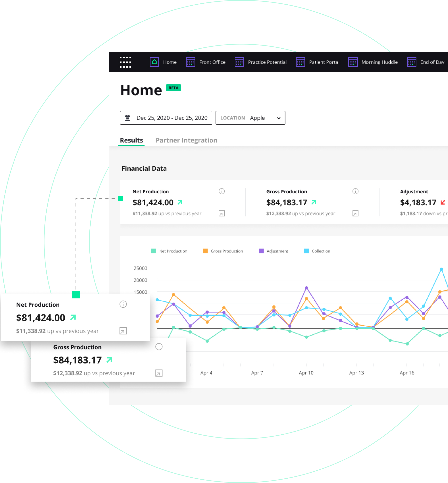This screenshot has width=448, height=483.
Task: Open the app grid launcher icon
Action: [125, 62]
